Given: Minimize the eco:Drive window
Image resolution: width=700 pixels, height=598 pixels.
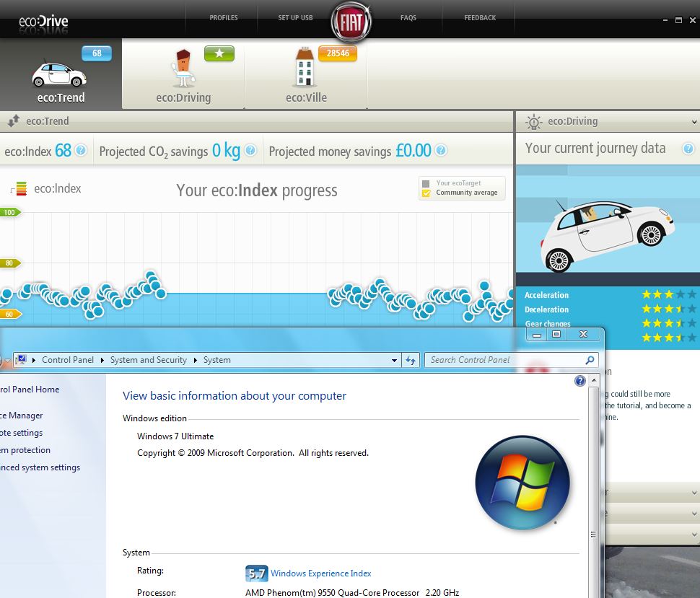Looking at the screenshot, I should pyautogui.click(x=665, y=20).
